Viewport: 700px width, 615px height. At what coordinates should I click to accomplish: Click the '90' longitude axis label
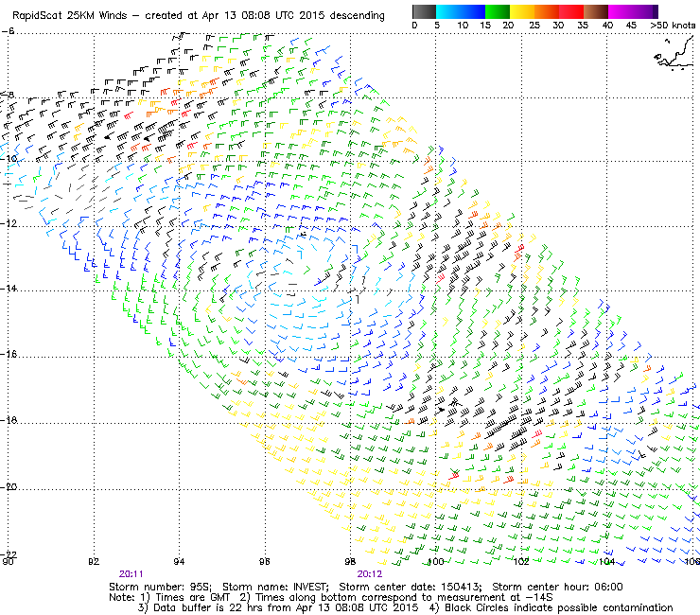8,561
